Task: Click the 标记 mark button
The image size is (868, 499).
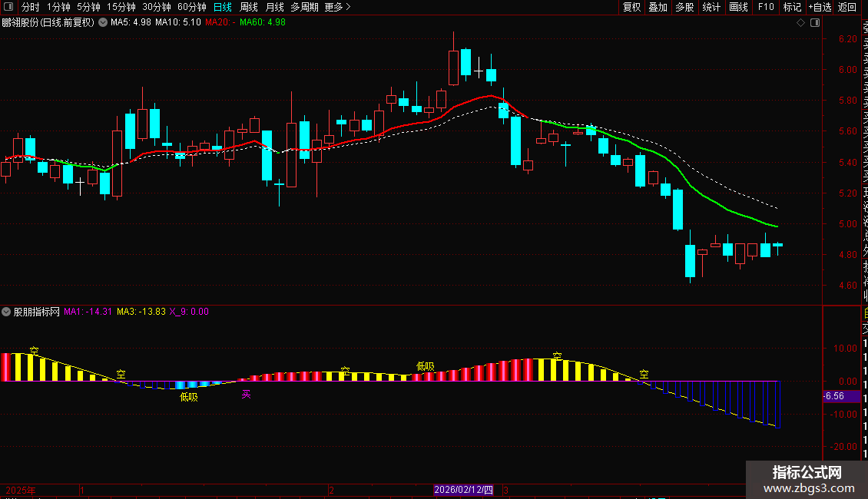Action: tap(792, 7)
